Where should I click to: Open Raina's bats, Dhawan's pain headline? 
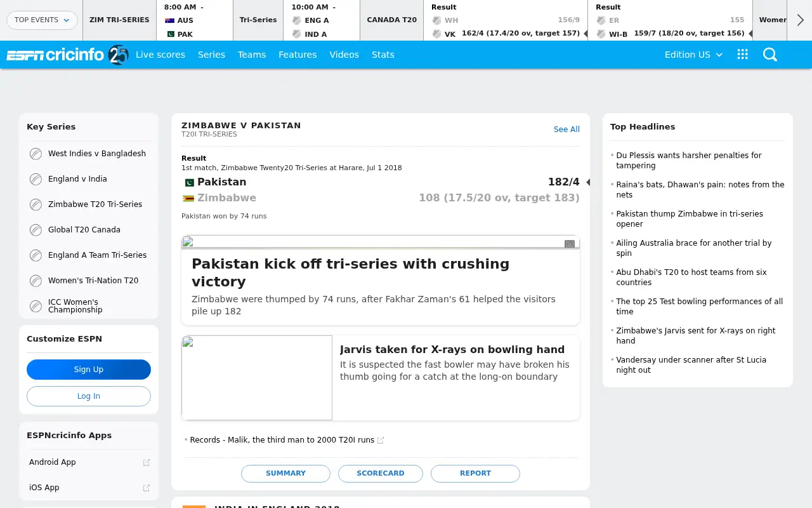(700, 190)
